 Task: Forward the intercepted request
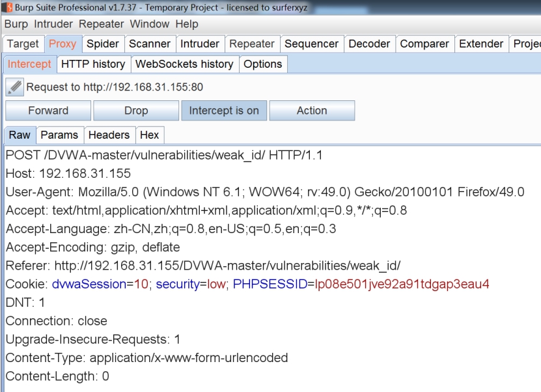pos(48,111)
